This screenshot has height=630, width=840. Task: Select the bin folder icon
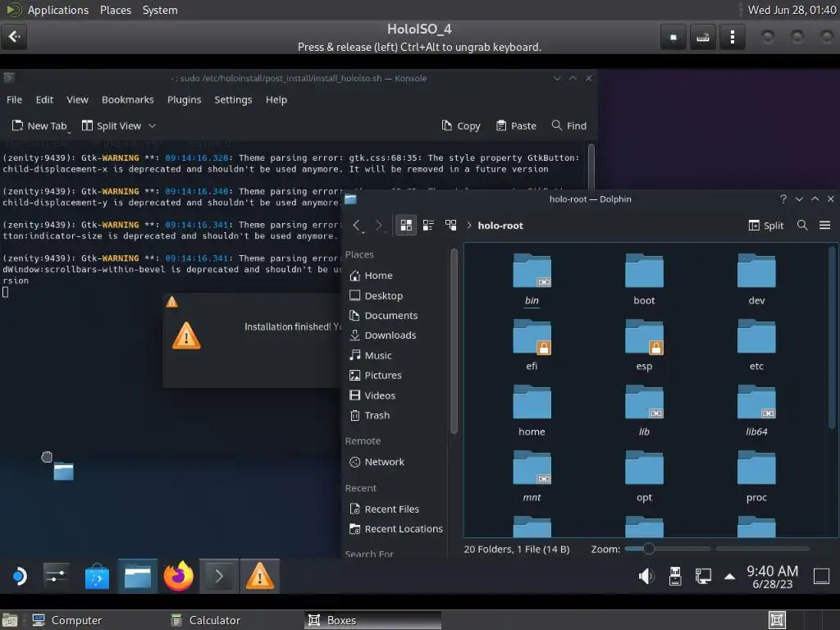[532, 271]
